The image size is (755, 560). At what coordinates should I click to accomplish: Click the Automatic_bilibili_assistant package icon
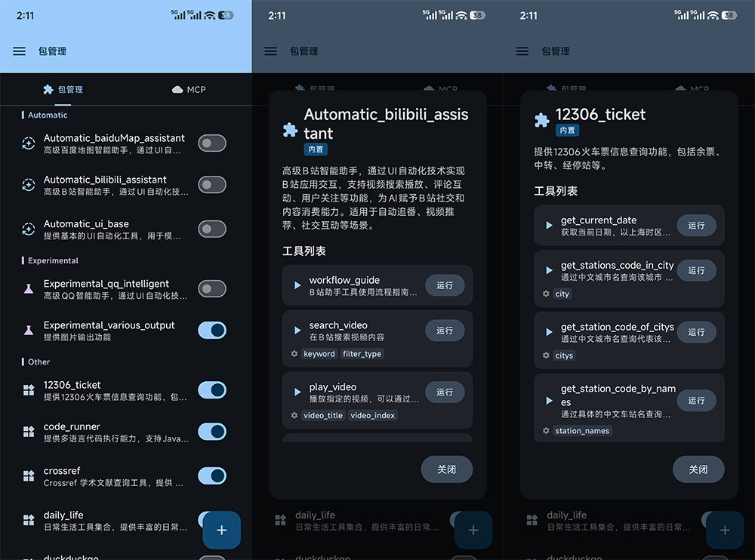pyautogui.click(x=24, y=184)
